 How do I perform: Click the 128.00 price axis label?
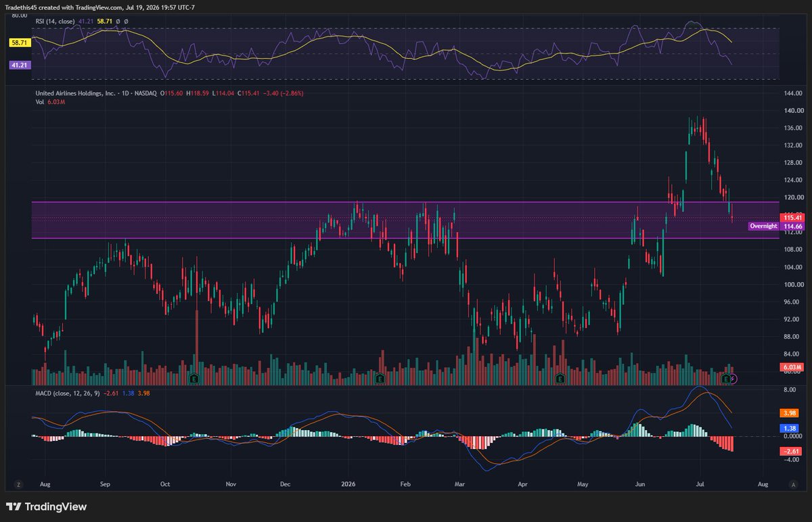(x=793, y=162)
